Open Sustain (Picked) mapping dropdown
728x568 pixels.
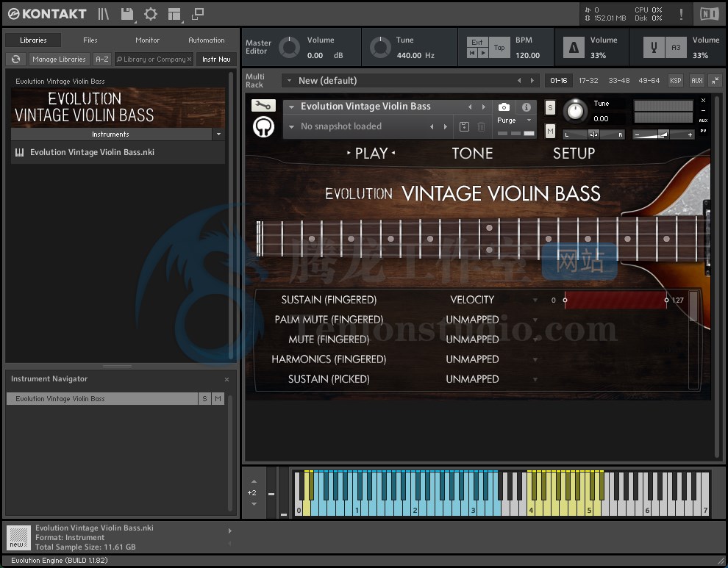(x=535, y=380)
